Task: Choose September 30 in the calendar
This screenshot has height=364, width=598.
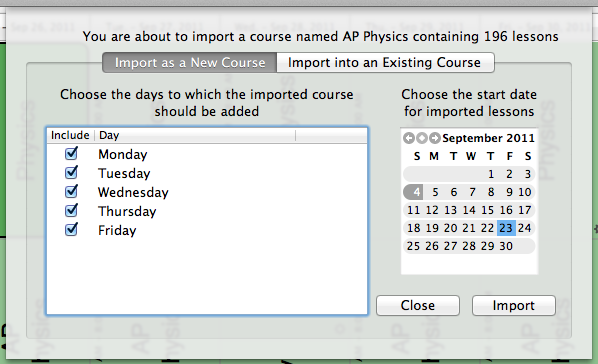Action: coord(506,246)
